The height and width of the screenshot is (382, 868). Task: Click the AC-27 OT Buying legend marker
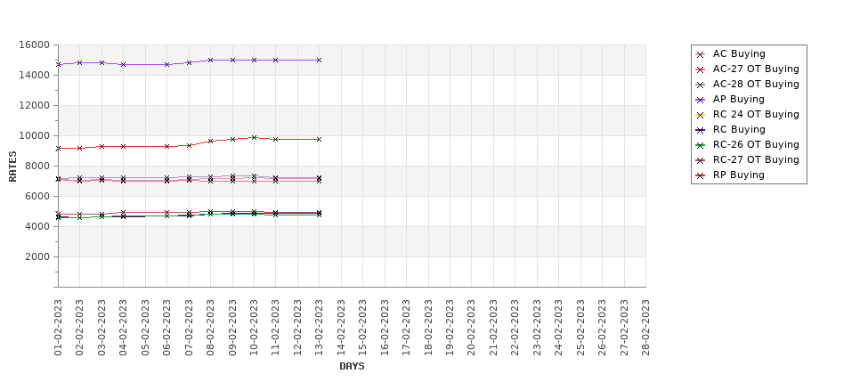[x=701, y=69]
